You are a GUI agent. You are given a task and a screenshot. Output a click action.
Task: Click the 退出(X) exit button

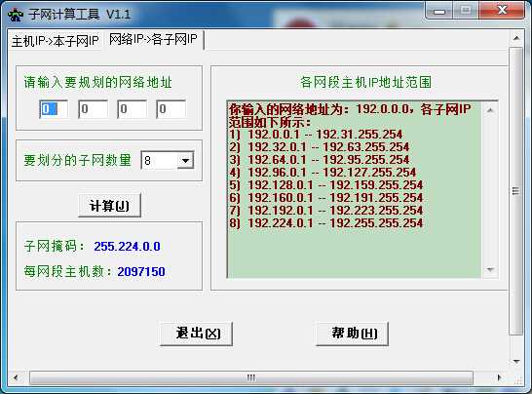pyautogui.click(x=196, y=334)
